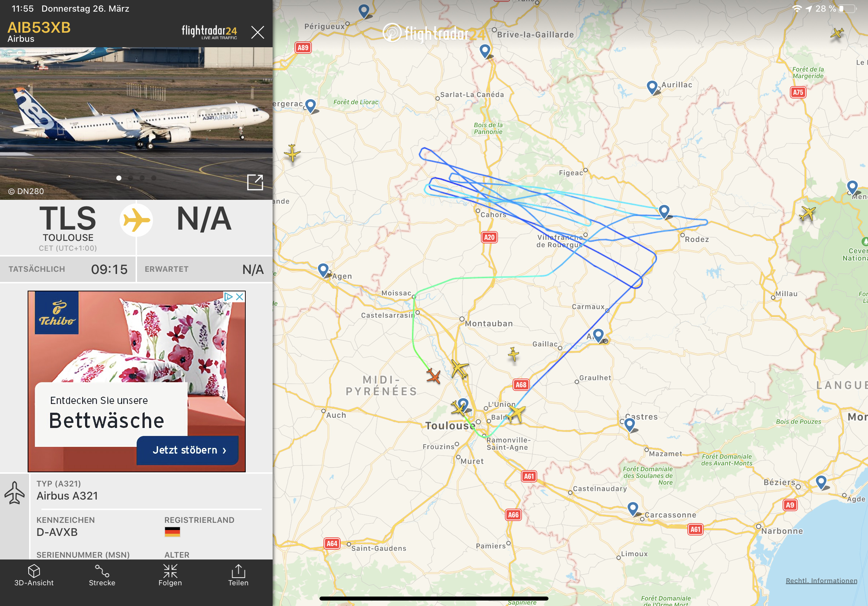Switch to the fourth photo dot

click(153, 178)
